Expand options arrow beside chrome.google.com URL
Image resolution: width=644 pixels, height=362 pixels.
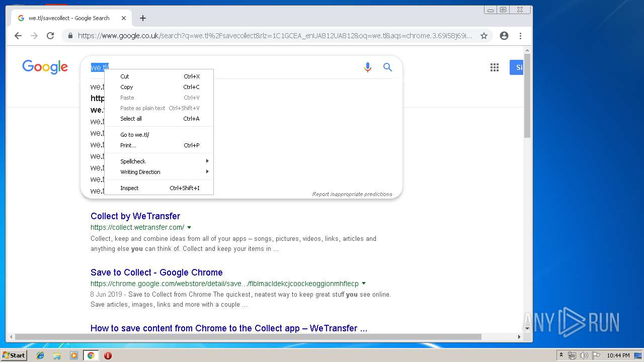364,284
